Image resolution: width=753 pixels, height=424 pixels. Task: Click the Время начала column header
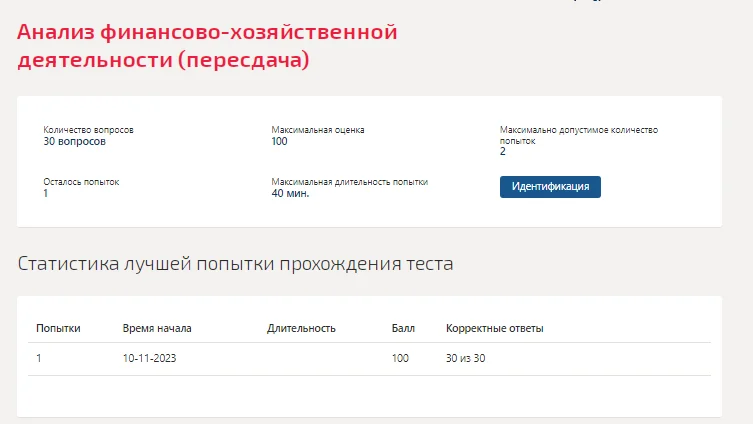tap(157, 328)
